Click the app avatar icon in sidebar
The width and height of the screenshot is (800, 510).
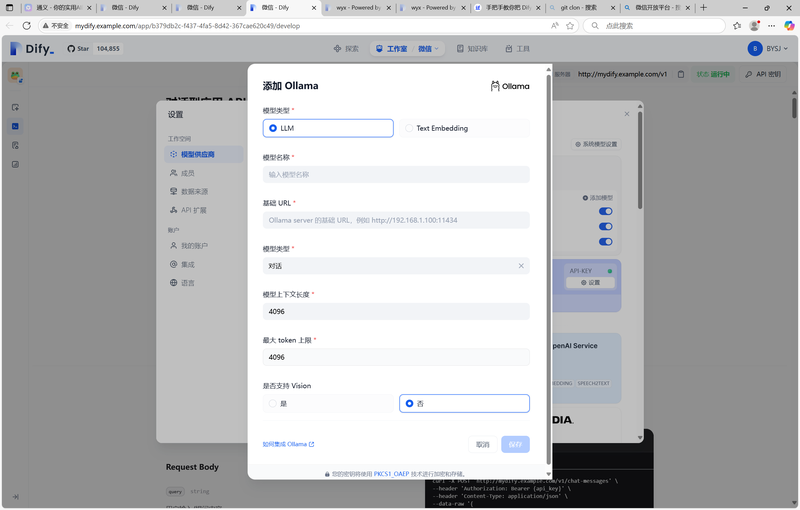pos(15,76)
